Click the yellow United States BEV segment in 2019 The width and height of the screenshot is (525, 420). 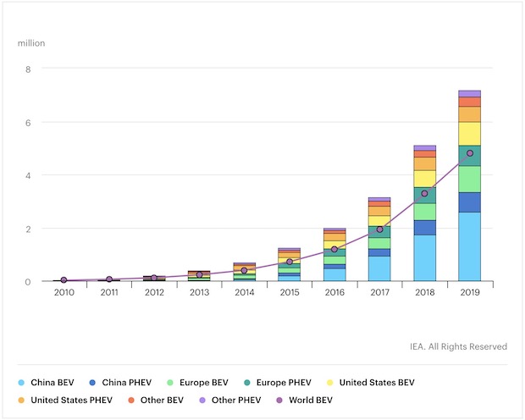[470, 134]
